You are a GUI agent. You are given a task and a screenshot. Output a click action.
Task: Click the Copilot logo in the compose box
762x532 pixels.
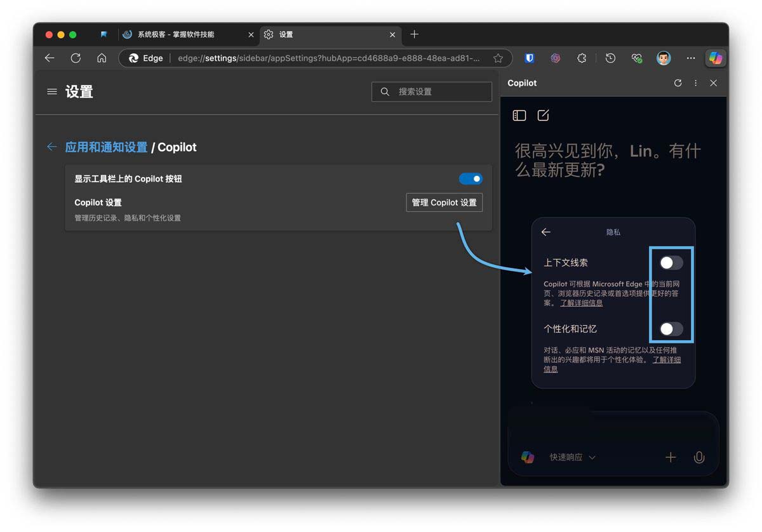pyautogui.click(x=528, y=457)
